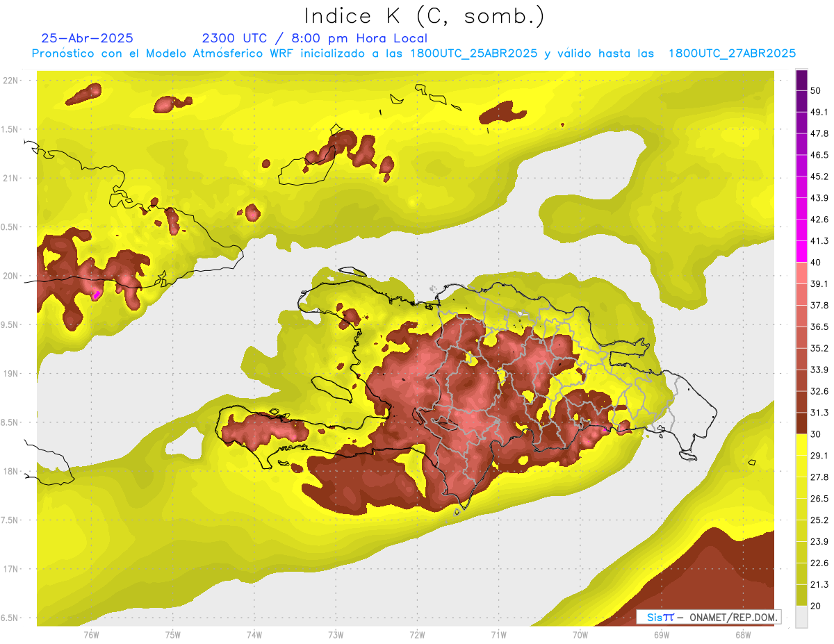This screenshot has height=644, width=834.
Task: Click the '40' colorbar value
Action: click(x=815, y=263)
